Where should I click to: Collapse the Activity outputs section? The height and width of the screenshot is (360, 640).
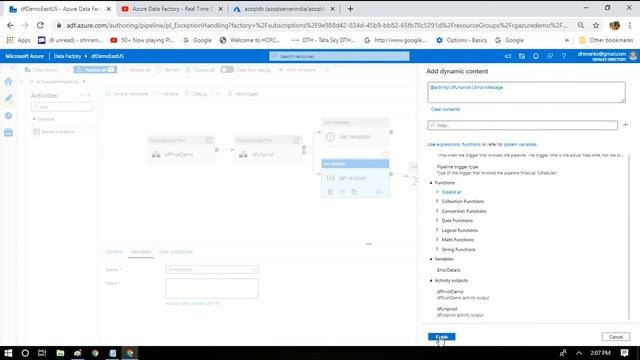pyautogui.click(x=431, y=281)
